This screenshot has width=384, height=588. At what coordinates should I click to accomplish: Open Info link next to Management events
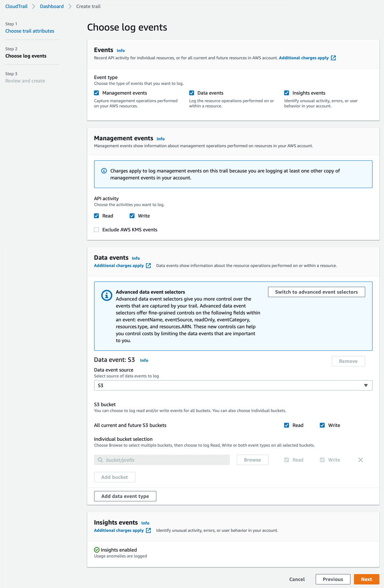click(x=160, y=139)
